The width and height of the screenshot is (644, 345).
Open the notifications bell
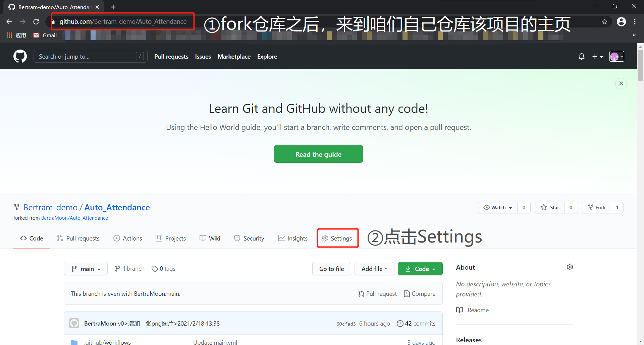pos(582,57)
